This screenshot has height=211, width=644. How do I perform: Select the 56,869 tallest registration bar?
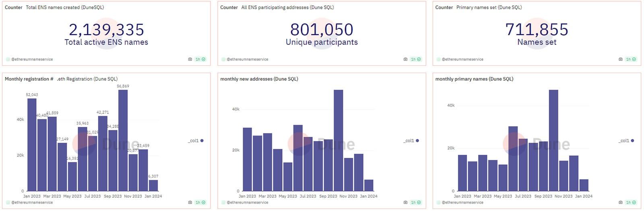123,140
